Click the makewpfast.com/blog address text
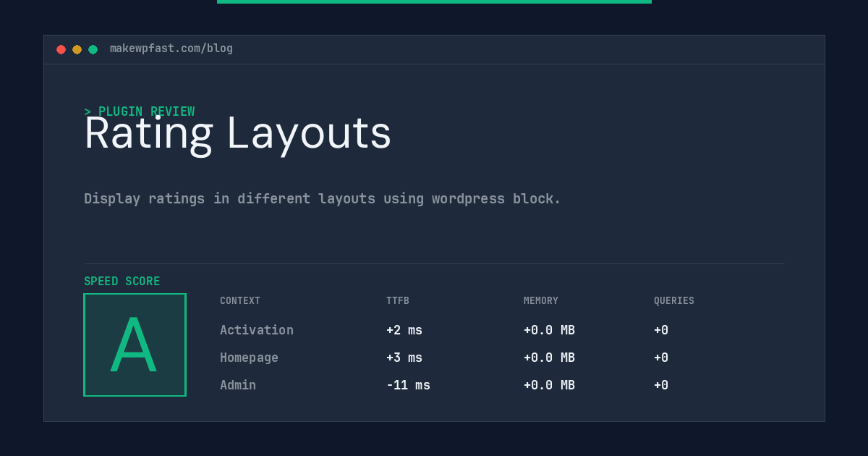Viewport: 868px width, 456px height. (x=171, y=48)
